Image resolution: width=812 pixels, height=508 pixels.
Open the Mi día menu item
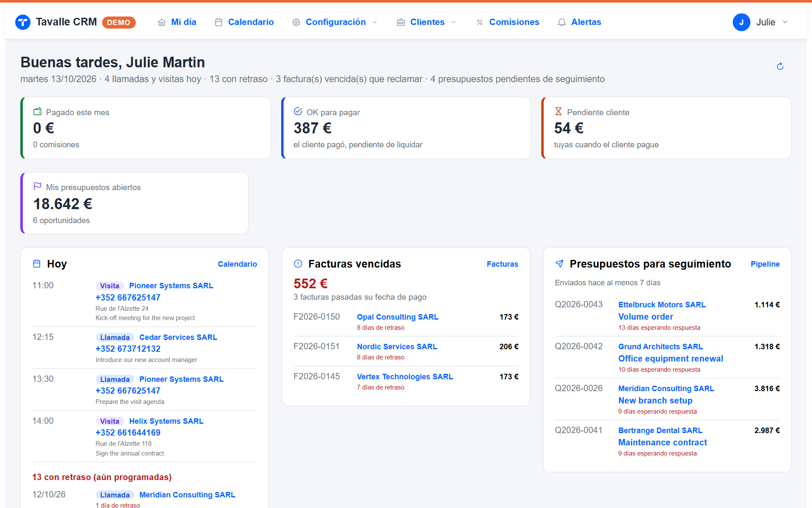click(x=184, y=22)
